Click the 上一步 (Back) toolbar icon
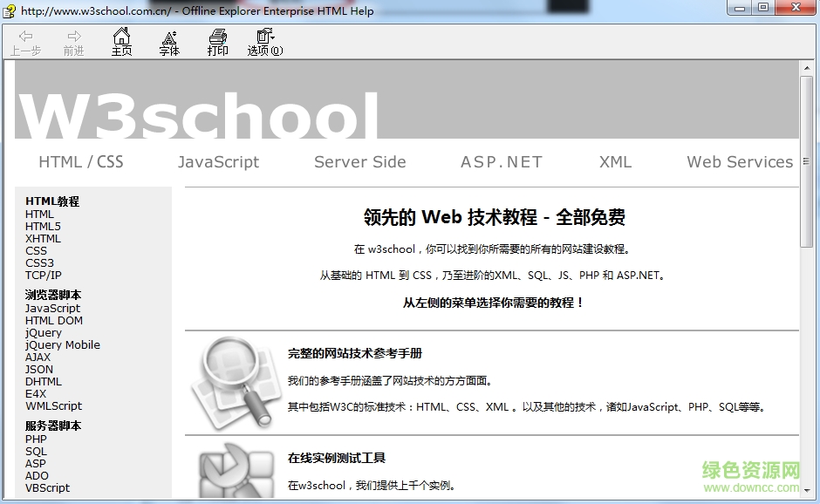 pos(25,41)
